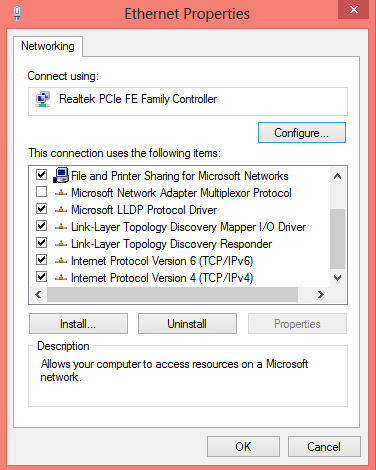Select the Networking tab
The height and width of the screenshot is (470, 376).
[48, 46]
